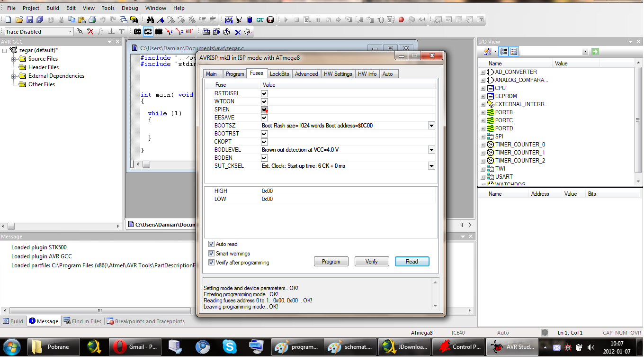The width and height of the screenshot is (644, 364).
Task: Toggle the WTDON fuse checkbox
Action: pyautogui.click(x=264, y=101)
